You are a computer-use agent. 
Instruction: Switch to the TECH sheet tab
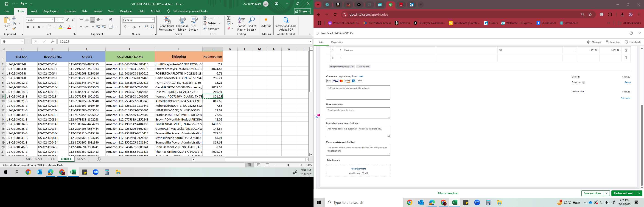point(51,159)
